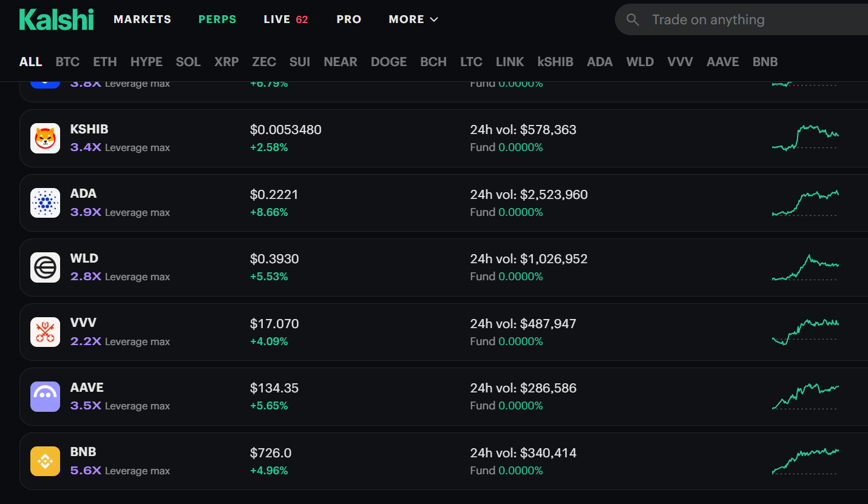Click the 24h vol: $578,363 text

click(x=523, y=130)
